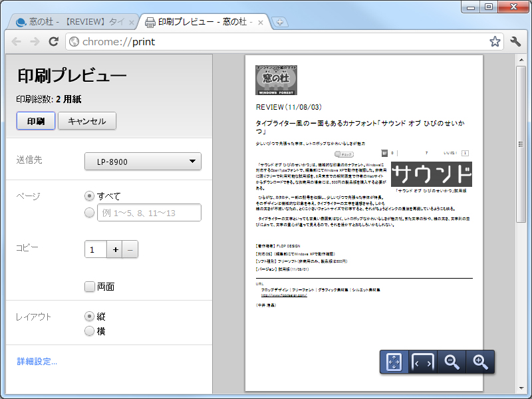Zoom out of the print preview
Viewport: 532px width, 399px height.
[452, 362]
